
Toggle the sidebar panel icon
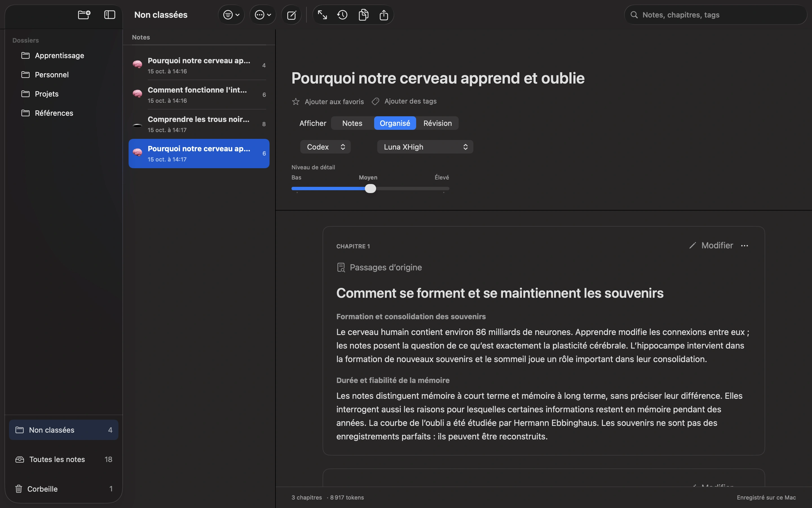point(110,15)
